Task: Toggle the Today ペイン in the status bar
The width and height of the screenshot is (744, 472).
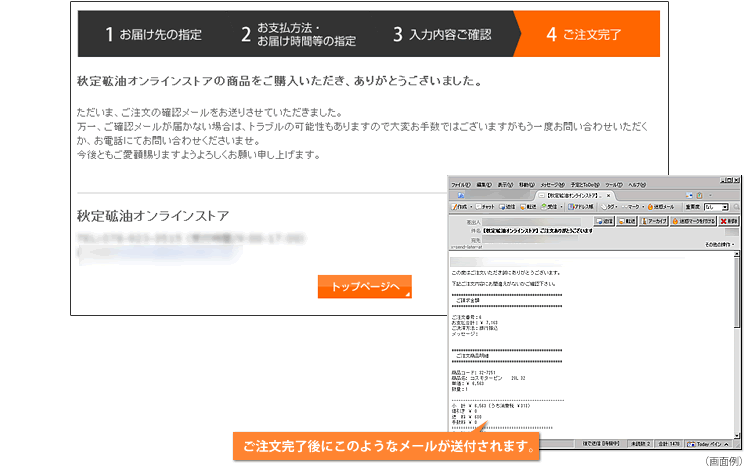Action: [708, 444]
